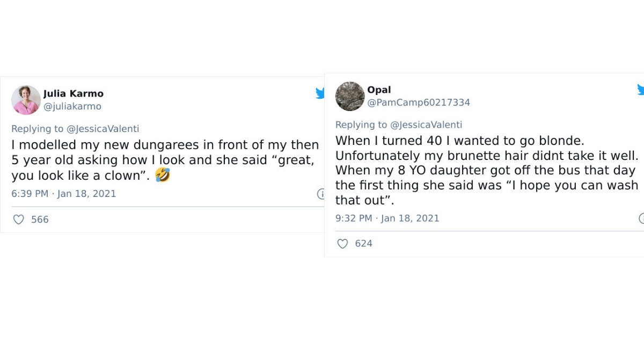Click the Twitter bird icon on Opal's tweet
The width and height of the screenshot is (644, 337).
tap(640, 90)
